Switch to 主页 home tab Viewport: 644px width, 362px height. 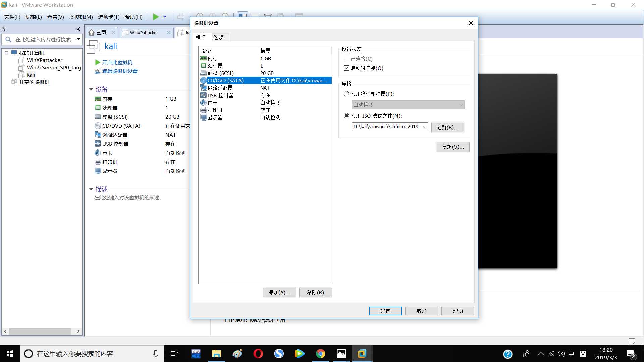[101, 33]
